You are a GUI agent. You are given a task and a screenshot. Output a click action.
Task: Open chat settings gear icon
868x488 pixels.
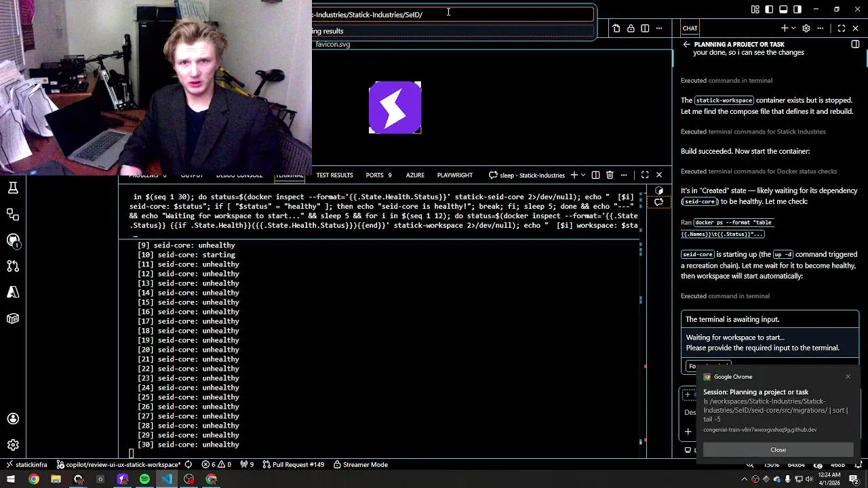tap(806, 28)
